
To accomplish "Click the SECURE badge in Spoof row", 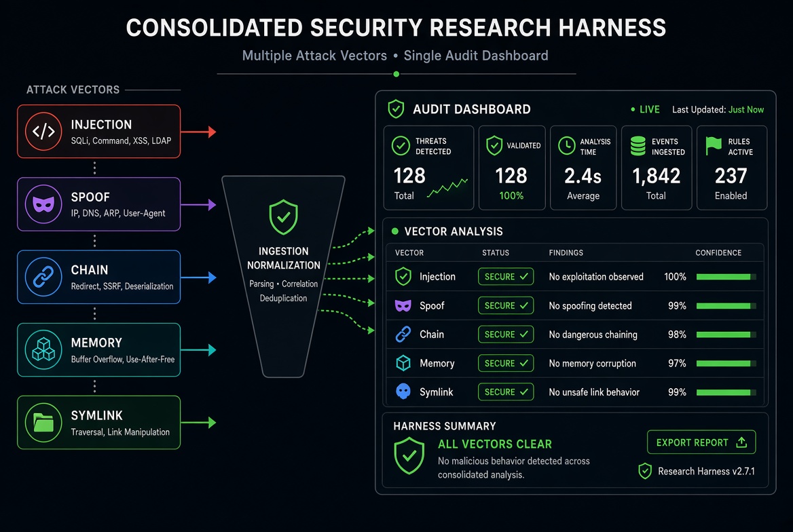I will (x=506, y=305).
